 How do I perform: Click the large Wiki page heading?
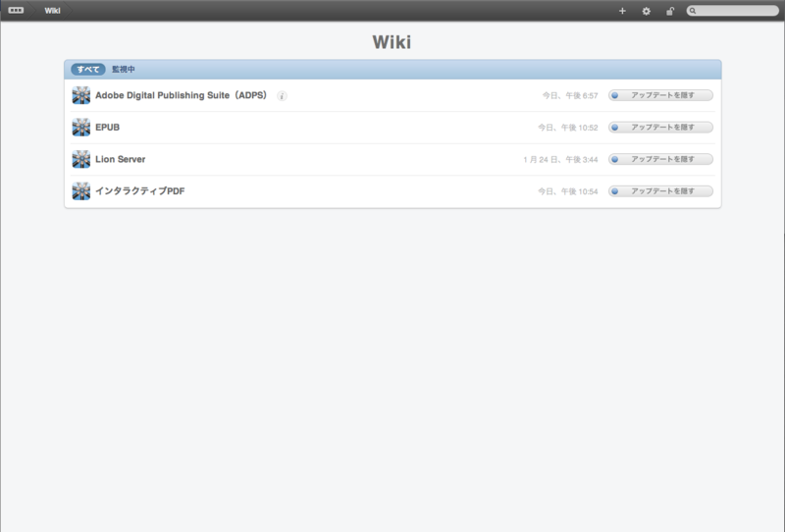click(392, 42)
